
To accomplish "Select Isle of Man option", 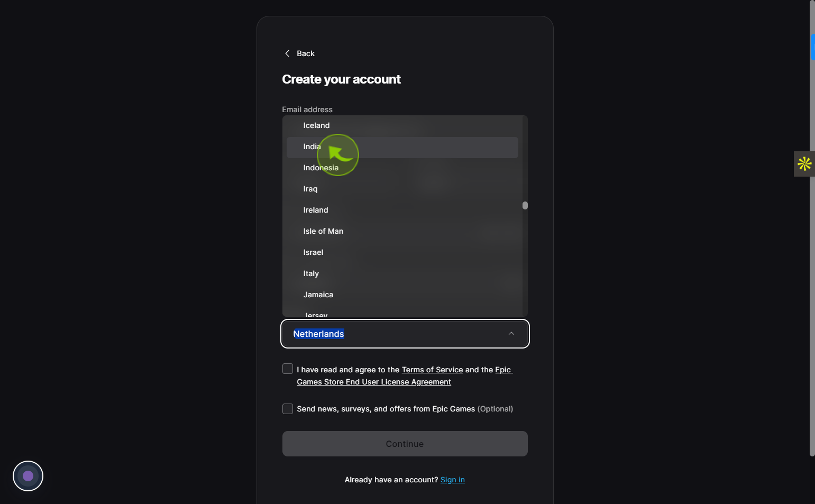I will 402,231.
